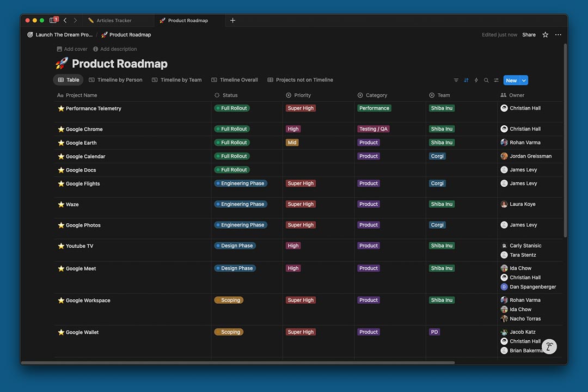
Task: Click Jordan Greissman avatar icon
Action: pyautogui.click(x=504, y=156)
